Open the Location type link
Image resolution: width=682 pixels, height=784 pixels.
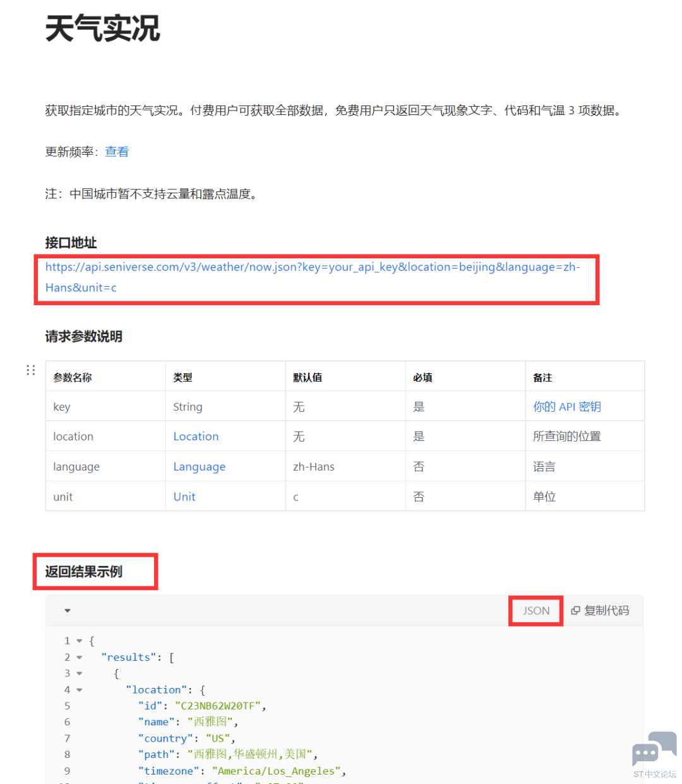point(196,437)
